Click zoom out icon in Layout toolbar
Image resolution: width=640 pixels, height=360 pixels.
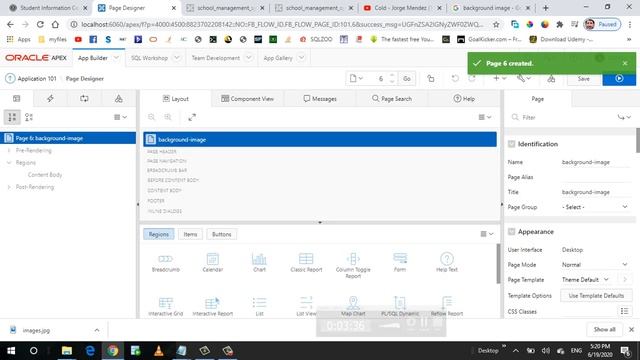click(x=151, y=117)
